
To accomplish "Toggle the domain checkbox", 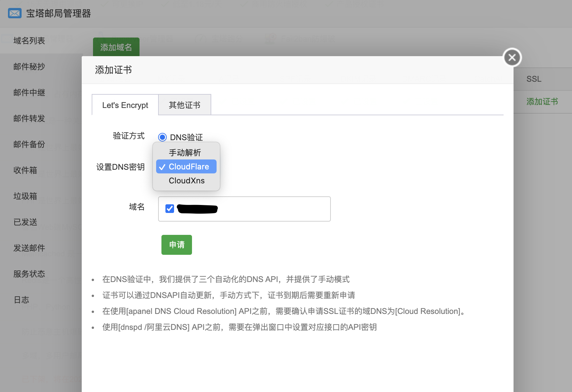I will coord(170,209).
